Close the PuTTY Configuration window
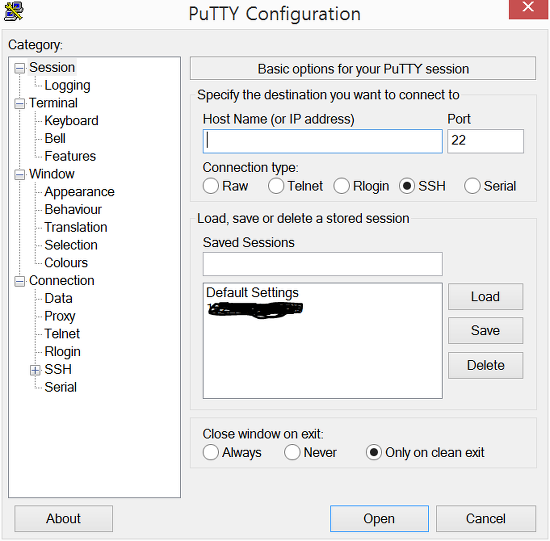 [x=528, y=8]
